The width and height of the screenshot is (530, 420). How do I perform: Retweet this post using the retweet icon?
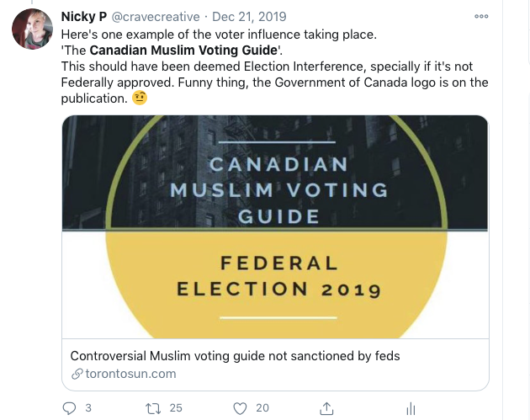153,408
